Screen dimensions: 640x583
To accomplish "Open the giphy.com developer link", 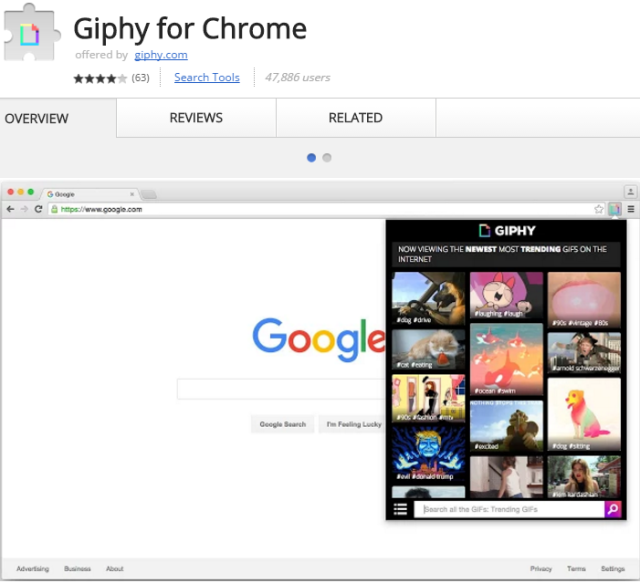I will [161, 55].
